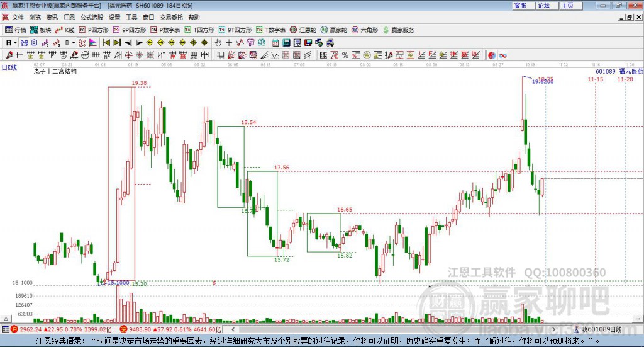Select the red pencil drawing tool
This screenshot has height=347, width=644.
pos(9,55)
